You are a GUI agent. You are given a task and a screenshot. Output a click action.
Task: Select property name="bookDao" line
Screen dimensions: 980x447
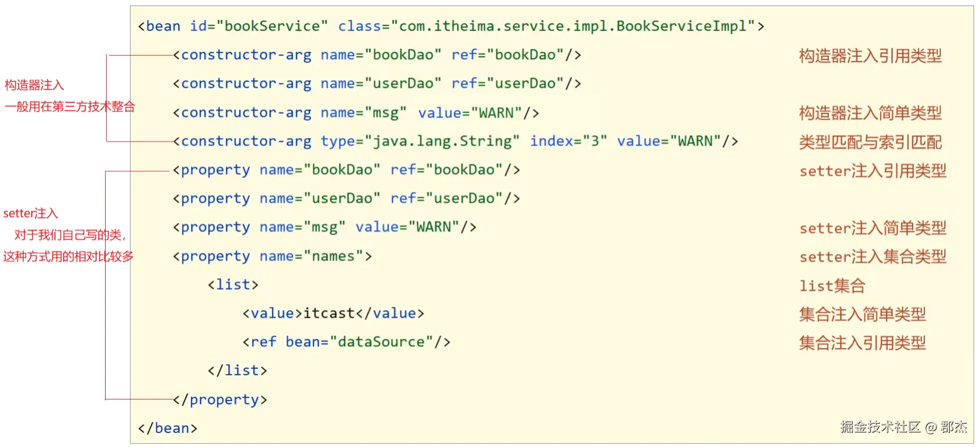point(346,170)
